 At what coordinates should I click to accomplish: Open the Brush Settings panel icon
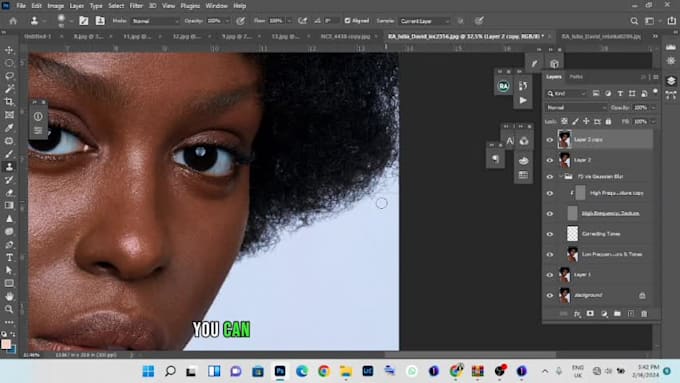tap(84, 21)
